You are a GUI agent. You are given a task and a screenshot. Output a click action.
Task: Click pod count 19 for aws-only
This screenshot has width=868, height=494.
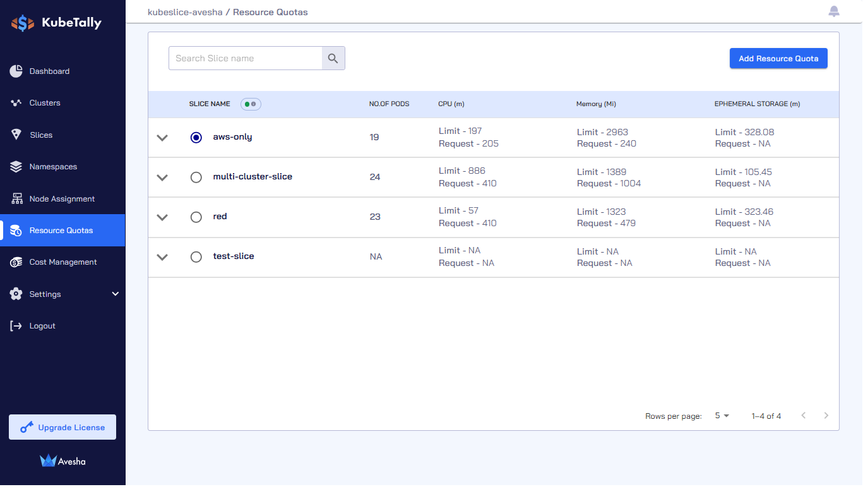[374, 137]
